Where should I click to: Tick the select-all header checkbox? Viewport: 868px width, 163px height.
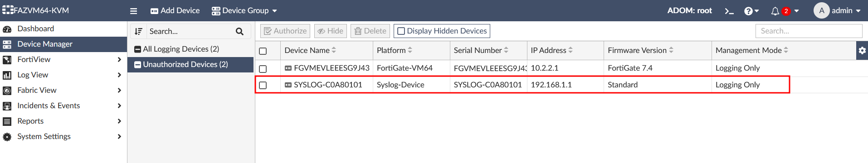[x=263, y=51]
